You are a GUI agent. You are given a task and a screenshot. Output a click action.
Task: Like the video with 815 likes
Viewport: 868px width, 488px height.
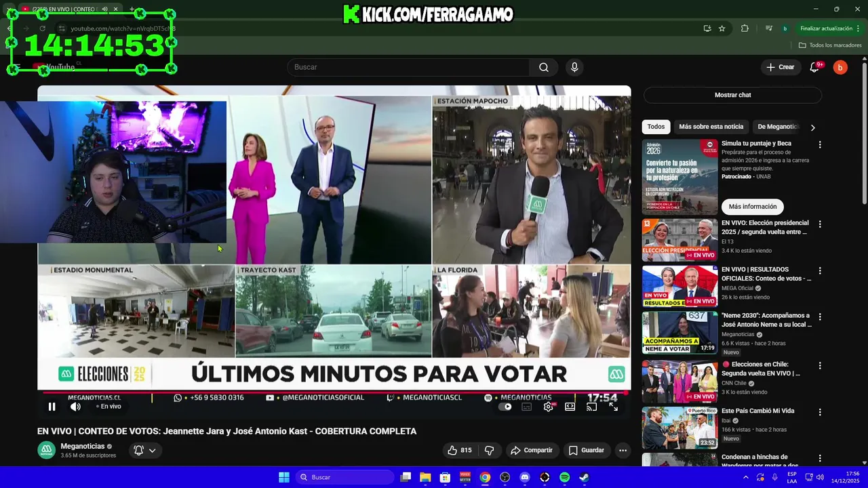[x=459, y=450]
